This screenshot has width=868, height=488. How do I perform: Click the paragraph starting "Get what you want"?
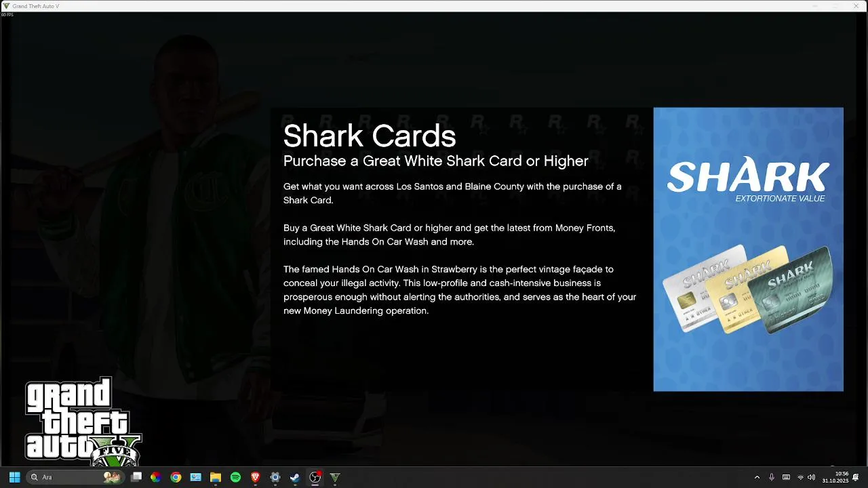(x=452, y=193)
